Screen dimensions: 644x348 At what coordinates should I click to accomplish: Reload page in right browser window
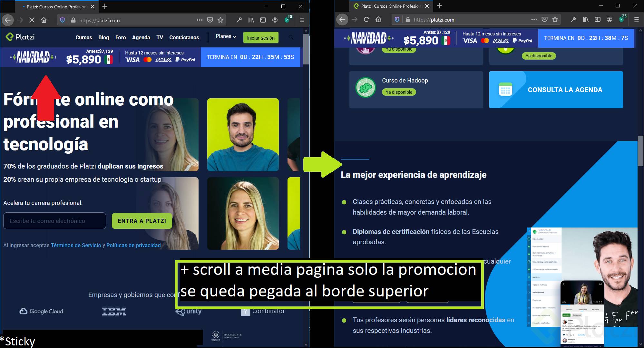click(366, 20)
